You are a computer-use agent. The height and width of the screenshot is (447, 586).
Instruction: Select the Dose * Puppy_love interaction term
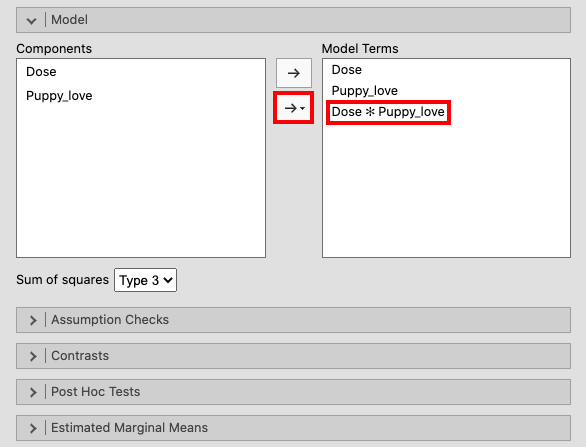point(388,112)
